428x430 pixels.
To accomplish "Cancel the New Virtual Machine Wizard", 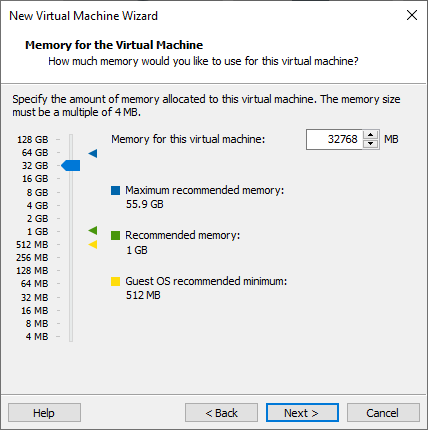I will pos(383,413).
